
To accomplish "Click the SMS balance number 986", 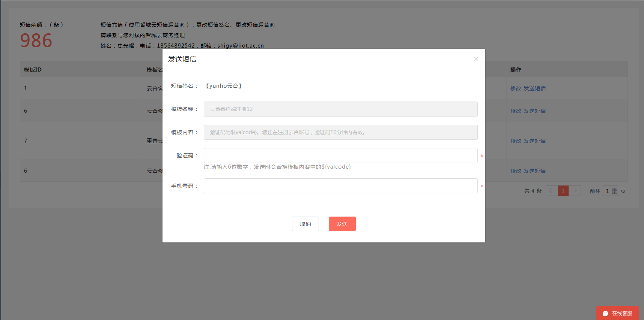I will click(36, 40).
